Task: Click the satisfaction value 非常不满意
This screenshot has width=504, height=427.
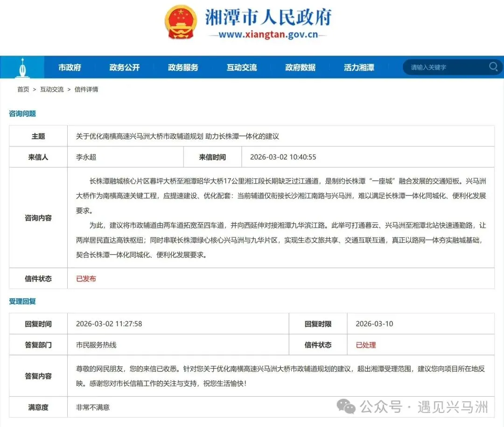Action: 93,407
